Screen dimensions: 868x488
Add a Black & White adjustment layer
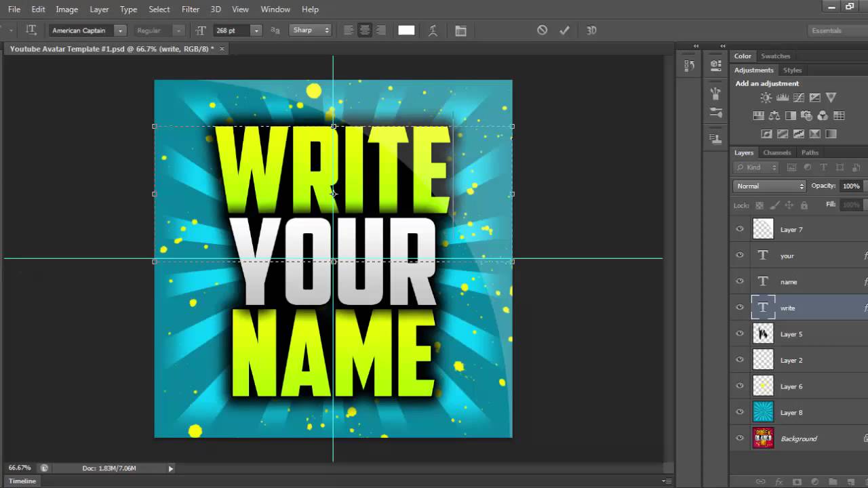(x=790, y=115)
